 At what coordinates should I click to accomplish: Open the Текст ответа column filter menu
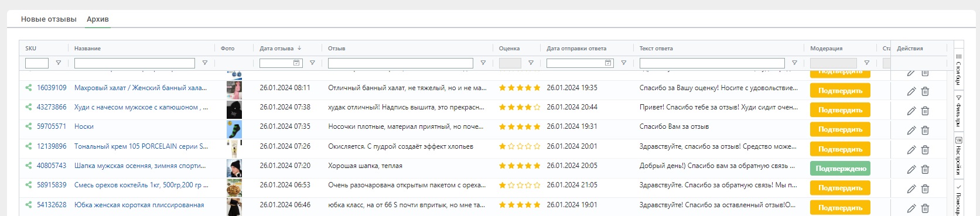[795, 63]
